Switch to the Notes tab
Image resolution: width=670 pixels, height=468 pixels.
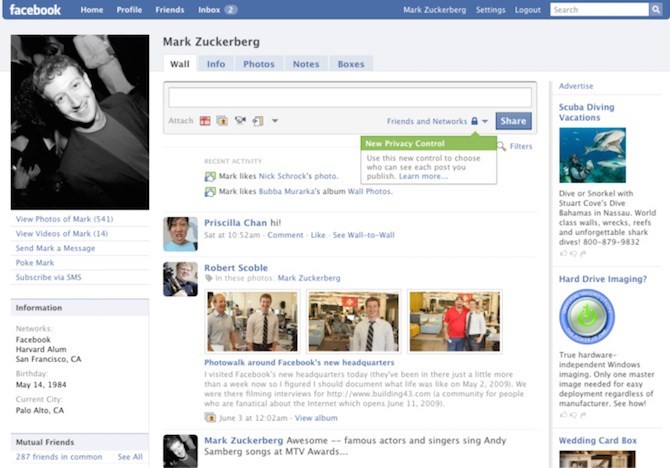(x=306, y=64)
